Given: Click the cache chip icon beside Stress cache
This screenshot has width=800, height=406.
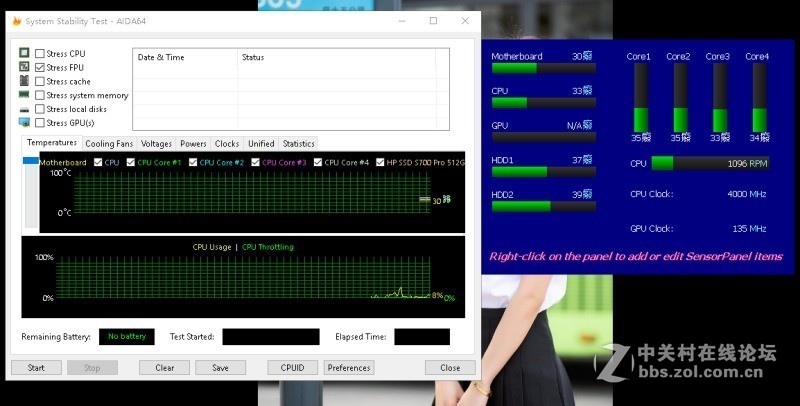Looking at the screenshot, I should click(x=24, y=81).
